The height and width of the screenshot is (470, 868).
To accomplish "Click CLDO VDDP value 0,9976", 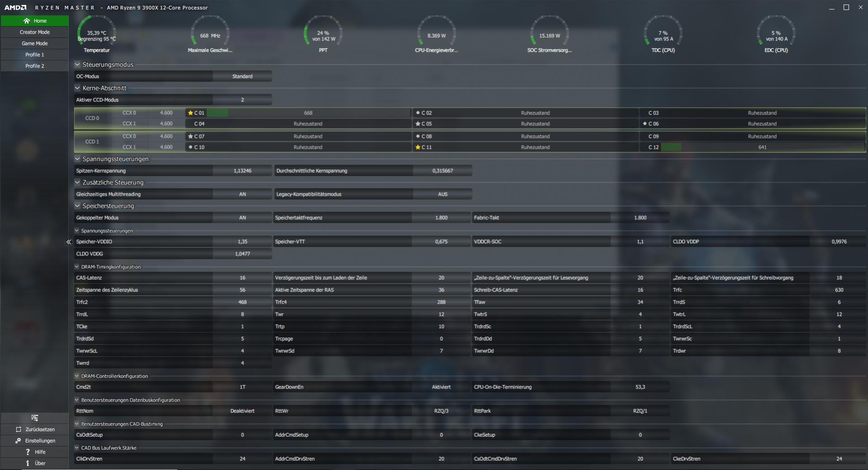I will 839,242.
